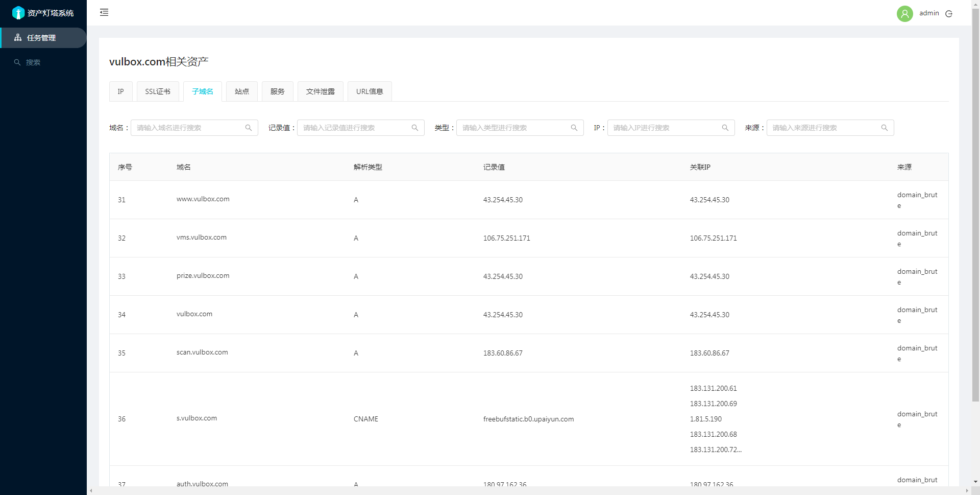Open 任务管理 in the sidebar
This screenshot has width=980, height=495.
(x=43, y=38)
